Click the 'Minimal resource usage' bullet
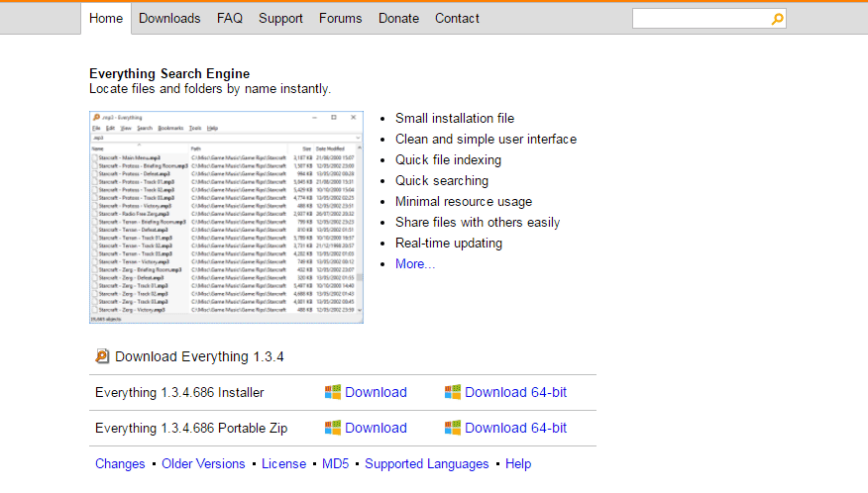 click(464, 201)
